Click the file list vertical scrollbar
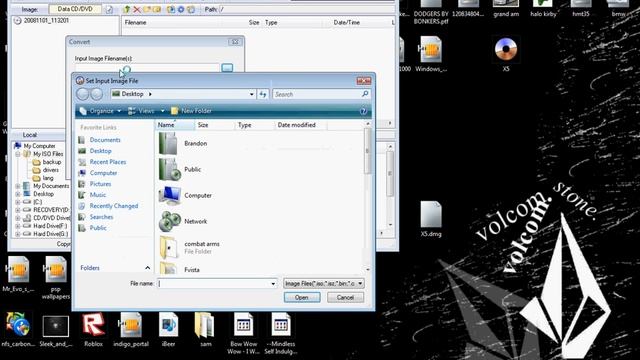 point(367,196)
